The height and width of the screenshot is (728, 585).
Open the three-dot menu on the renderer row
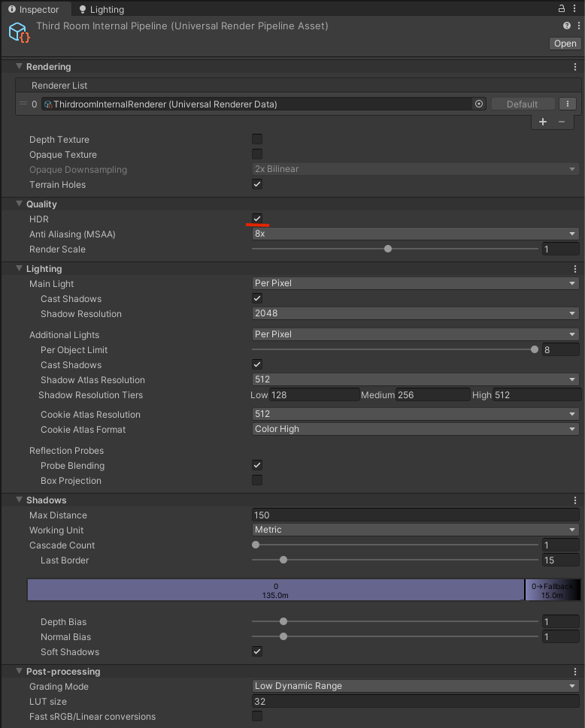click(x=568, y=104)
